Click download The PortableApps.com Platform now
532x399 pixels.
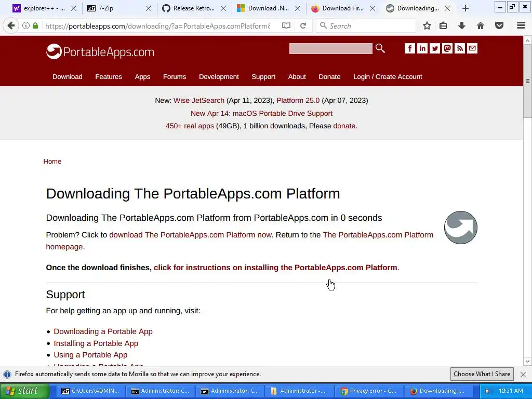pos(190,235)
